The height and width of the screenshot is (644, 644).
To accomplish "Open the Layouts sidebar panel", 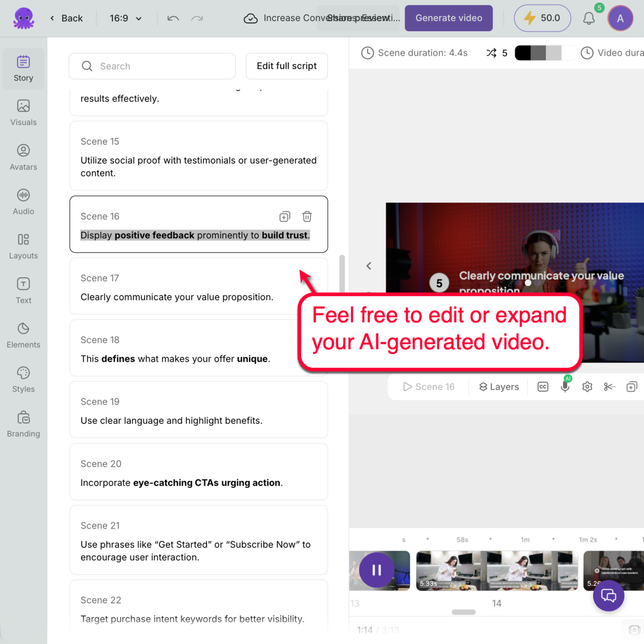I will click(x=24, y=247).
